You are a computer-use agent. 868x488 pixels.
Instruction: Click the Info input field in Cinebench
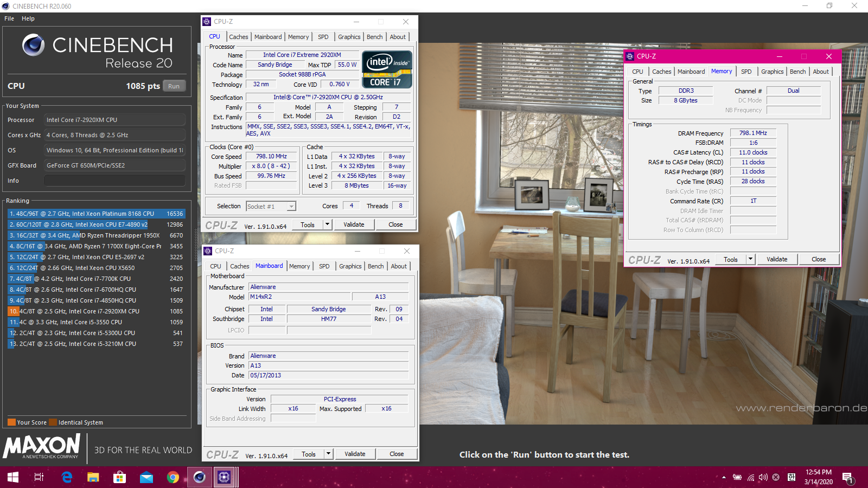pyautogui.click(x=114, y=181)
